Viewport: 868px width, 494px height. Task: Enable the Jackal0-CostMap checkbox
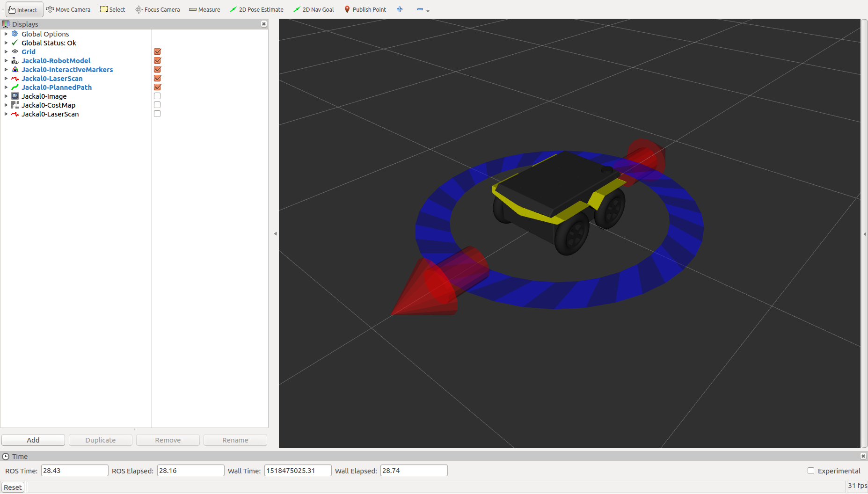coord(157,105)
